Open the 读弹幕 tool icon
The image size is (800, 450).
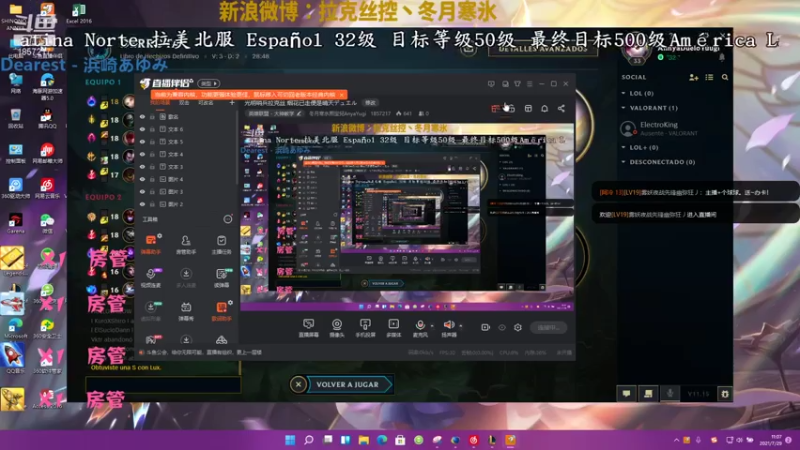coord(221,278)
